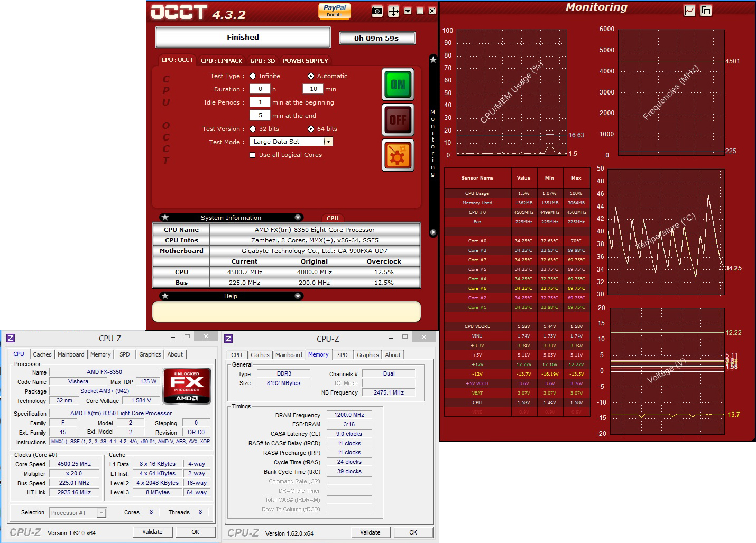Start the test with the green ON button
The width and height of the screenshot is (756, 543).
[x=398, y=85]
